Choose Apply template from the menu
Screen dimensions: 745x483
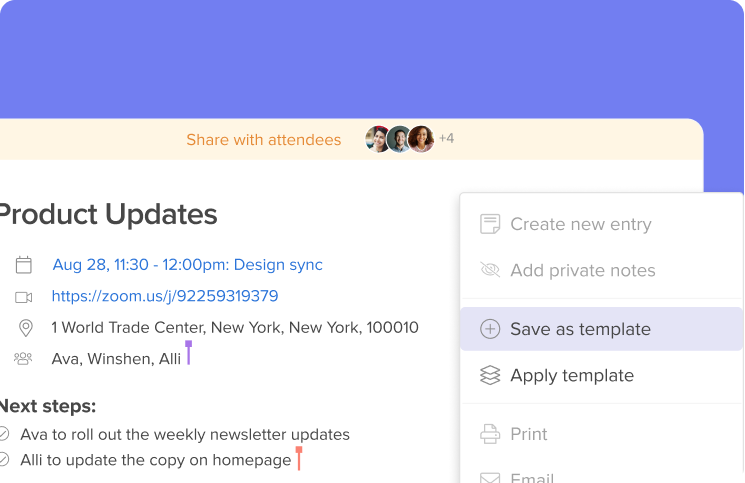(x=601, y=375)
